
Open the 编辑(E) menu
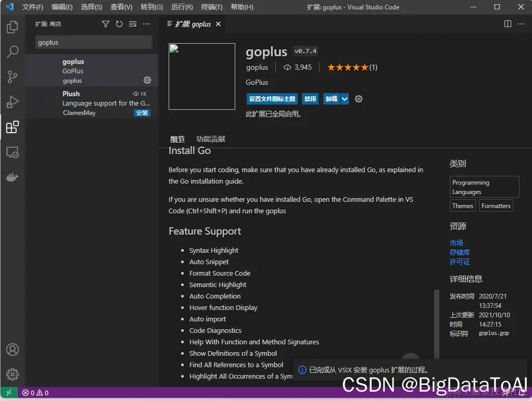[62, 7]
